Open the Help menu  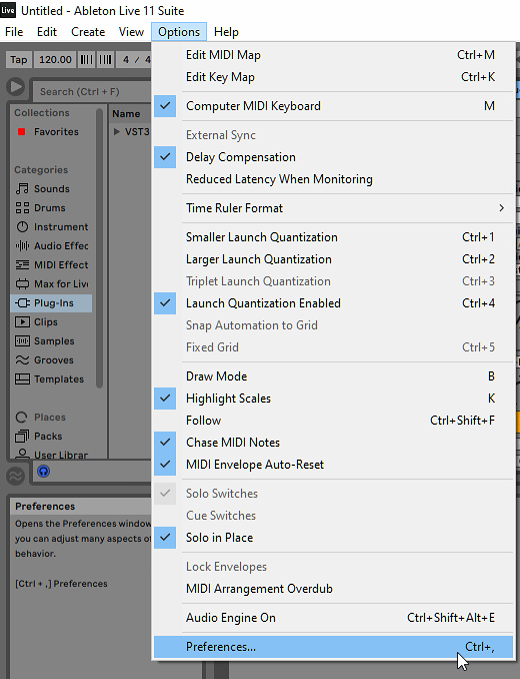pos(226,32)
